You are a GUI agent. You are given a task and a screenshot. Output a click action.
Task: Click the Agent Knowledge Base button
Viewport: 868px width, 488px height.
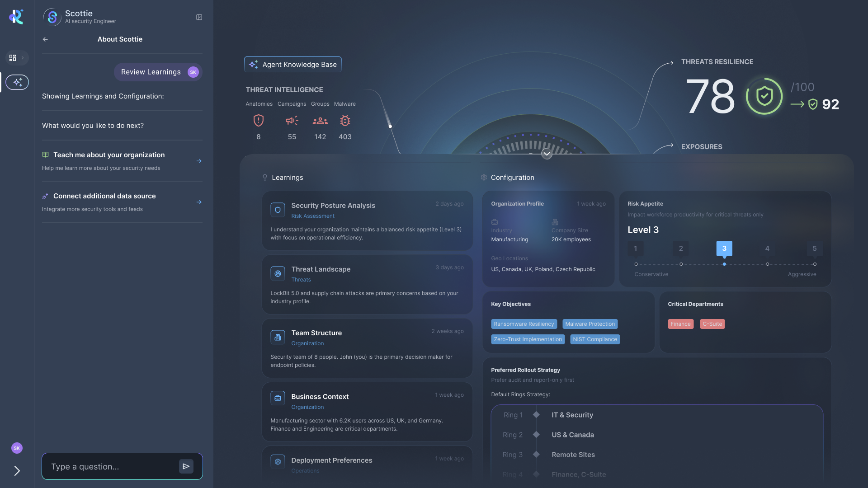(x=293, y=65)
